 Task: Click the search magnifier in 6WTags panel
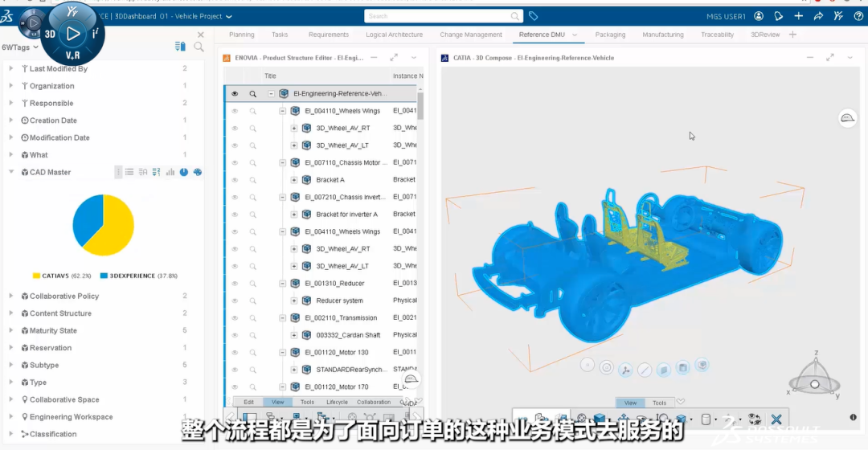point(198,47)
